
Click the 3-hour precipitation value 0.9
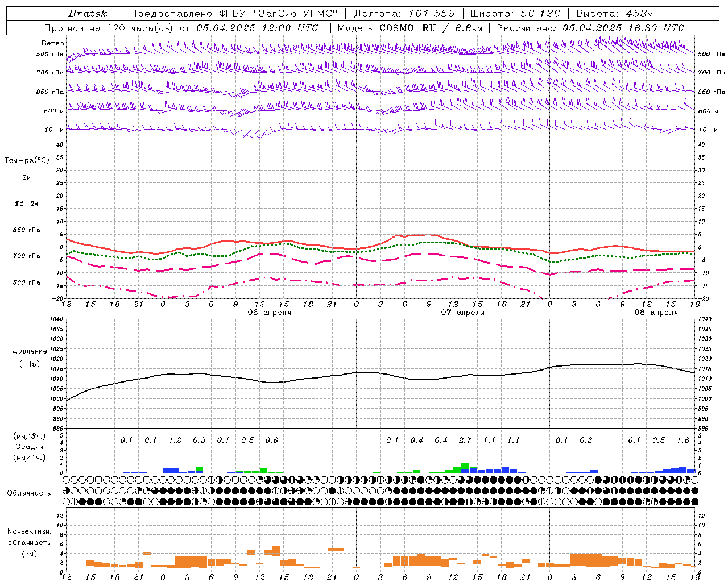(x=199, y=440)
